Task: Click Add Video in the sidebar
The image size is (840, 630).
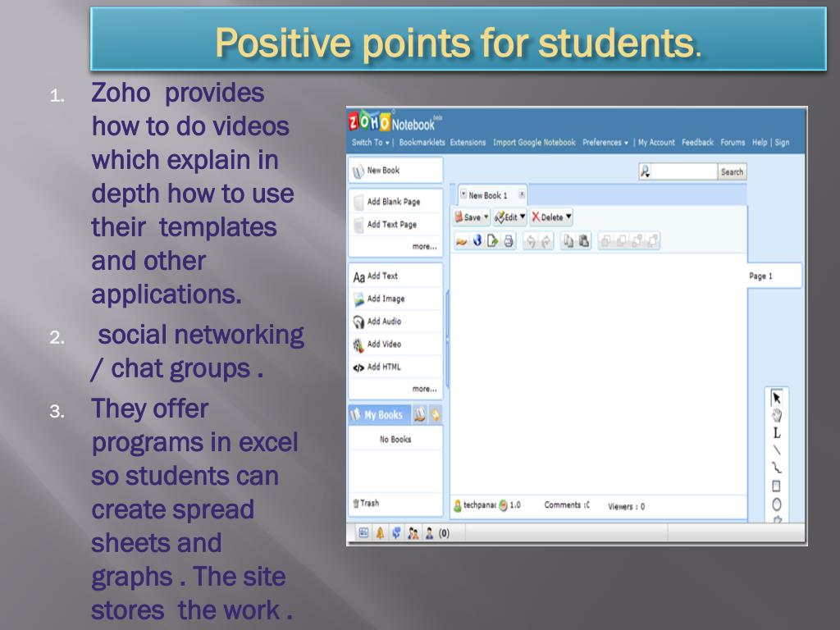Action: pos(395,344)
